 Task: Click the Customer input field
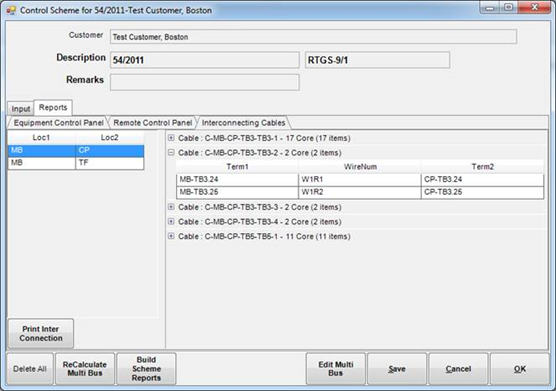click(313, 37)
